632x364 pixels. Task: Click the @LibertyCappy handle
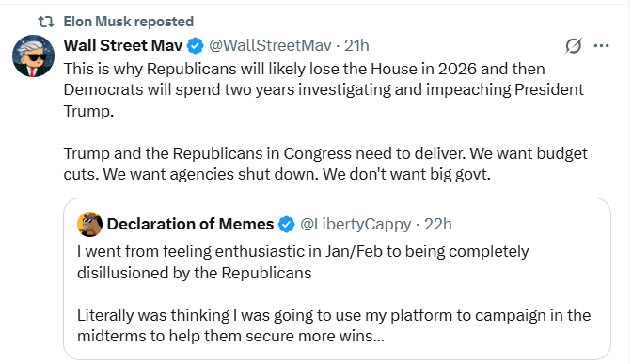click(355, 224)
